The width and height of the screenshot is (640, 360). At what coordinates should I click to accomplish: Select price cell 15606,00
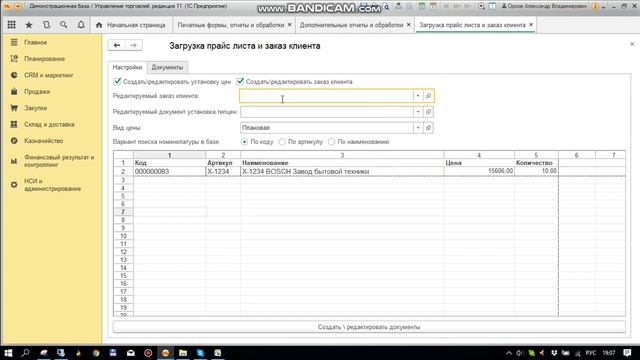point(479,171)
